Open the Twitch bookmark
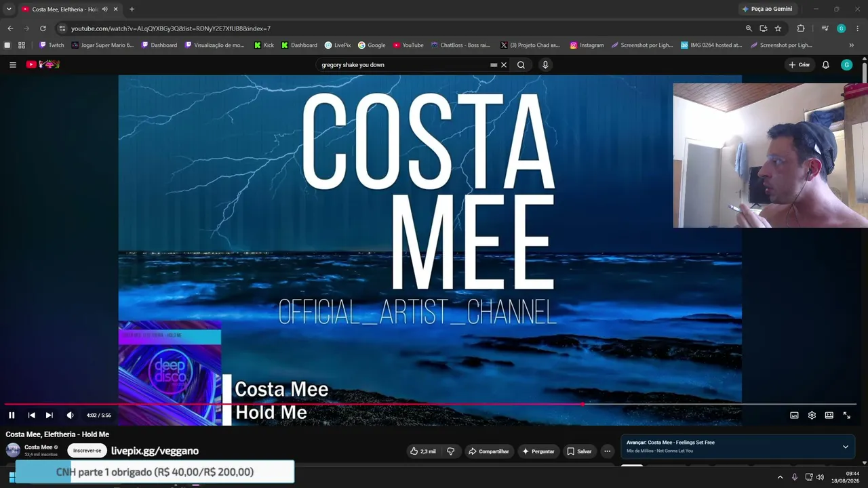Viewport: 868px width, 488px height. (52, 45)
